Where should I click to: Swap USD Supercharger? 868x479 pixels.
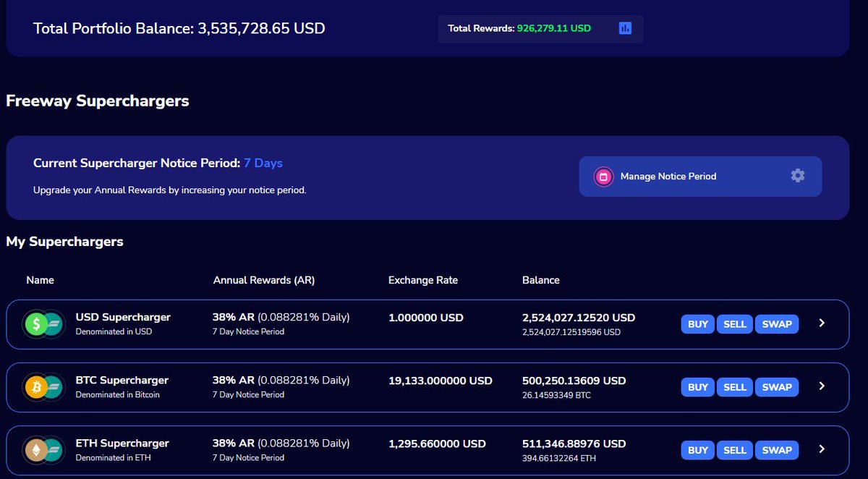(x=777, y=324)
